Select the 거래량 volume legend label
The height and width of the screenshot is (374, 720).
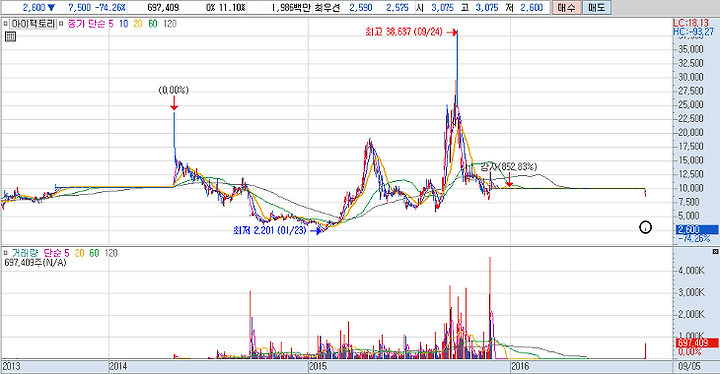click(x=25, y=253)
